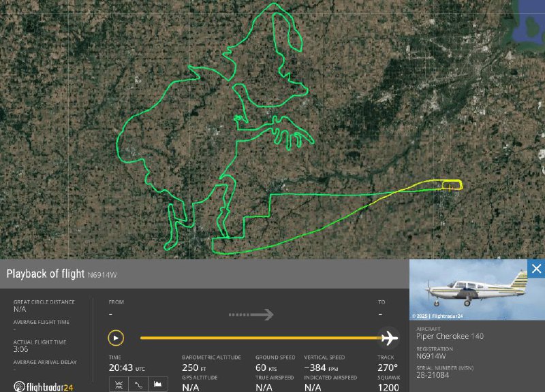Click the yellow aircraft icon on the map

[x=450, y=188]
